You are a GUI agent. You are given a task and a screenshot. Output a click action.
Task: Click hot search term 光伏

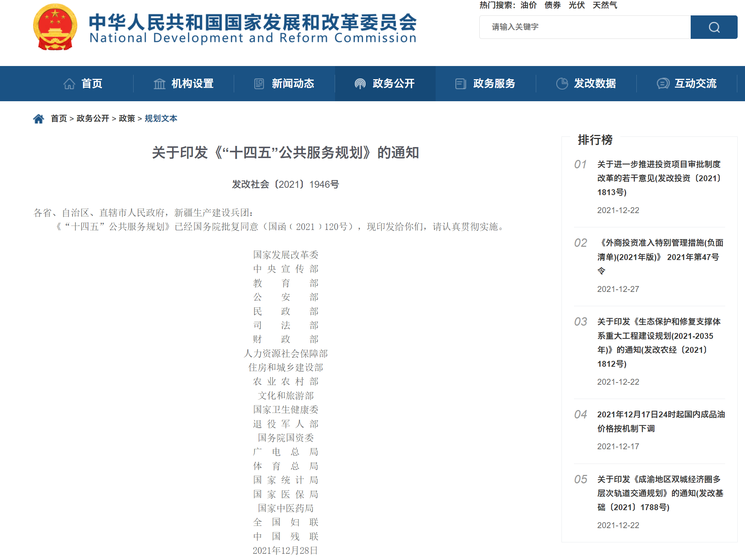(577, 5)
